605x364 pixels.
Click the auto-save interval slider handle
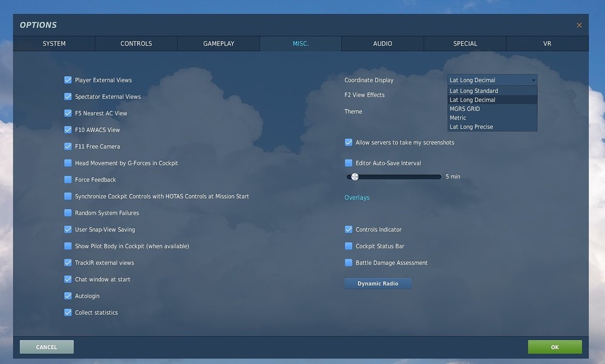click(x=355, y=177)
